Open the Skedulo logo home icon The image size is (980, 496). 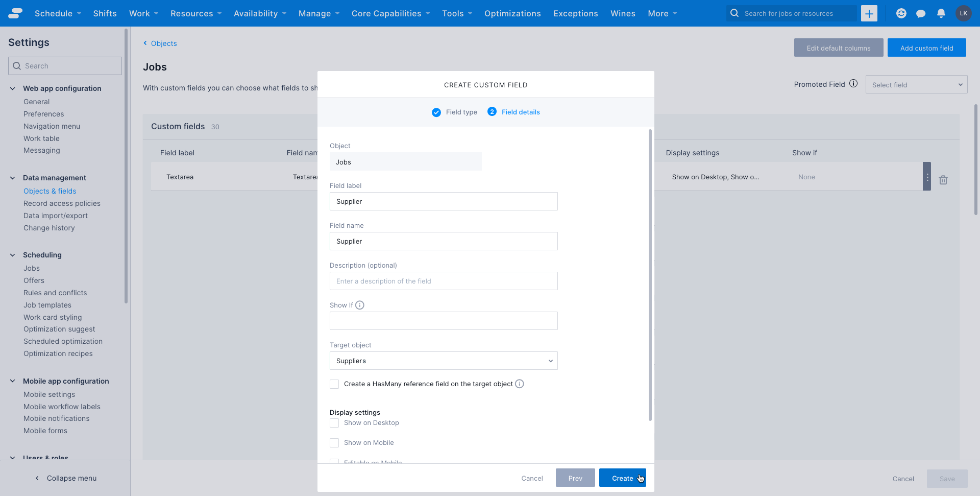click(x=15, y=13)
